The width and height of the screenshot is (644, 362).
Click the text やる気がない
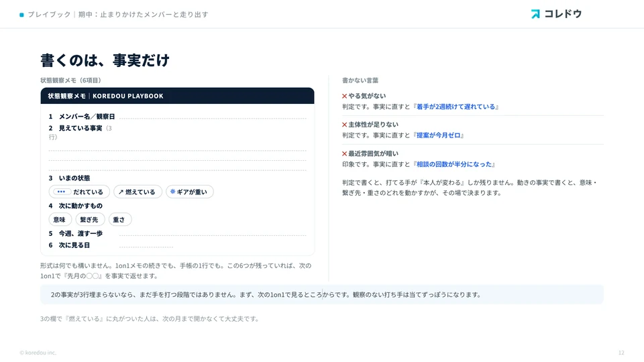pyautogui.click(x=367, y=96)
